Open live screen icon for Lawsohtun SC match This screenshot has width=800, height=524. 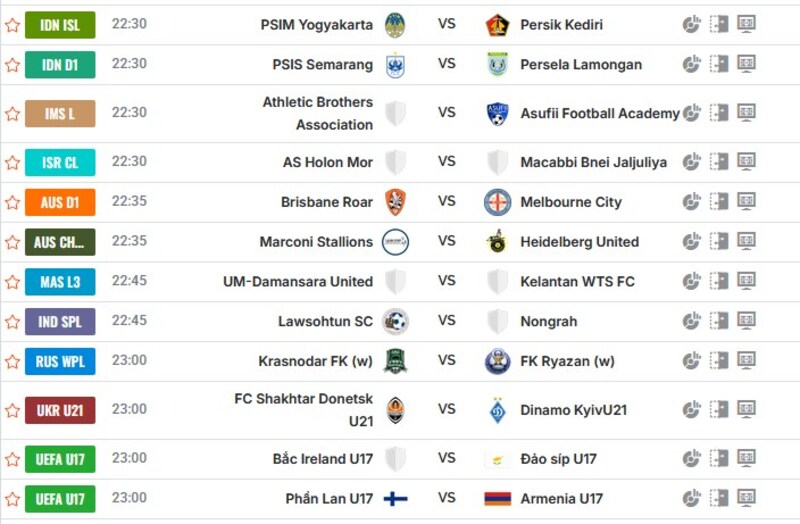[746, 322]
